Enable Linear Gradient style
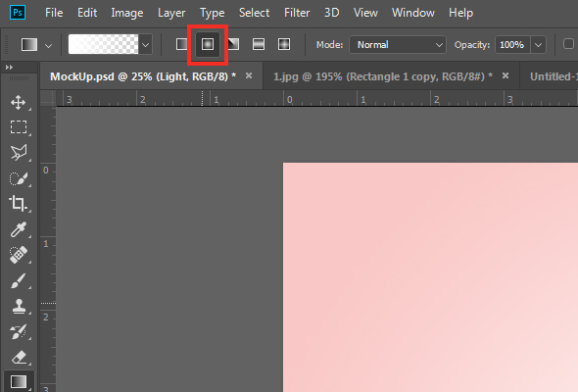Image resolution: width=578 pixels, height=392 pixels. click(182, 45)
